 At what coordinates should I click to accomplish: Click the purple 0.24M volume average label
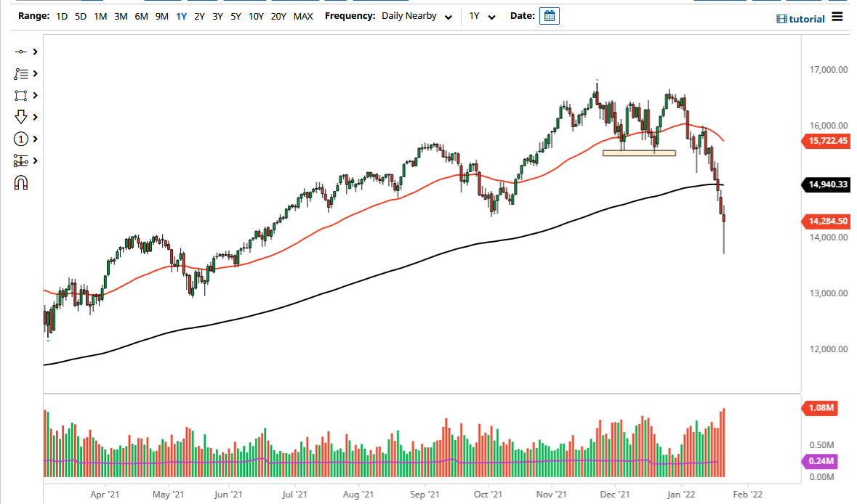pyautogui.click(x=820, y=460)
